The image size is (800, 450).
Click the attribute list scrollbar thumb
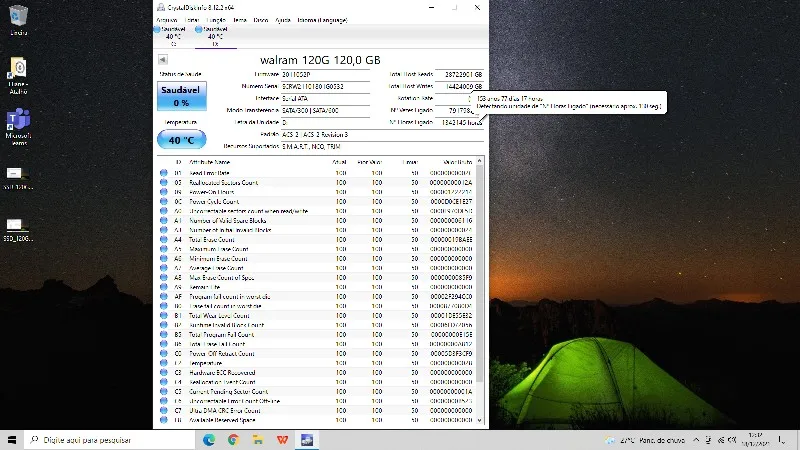tap(479, 273)
